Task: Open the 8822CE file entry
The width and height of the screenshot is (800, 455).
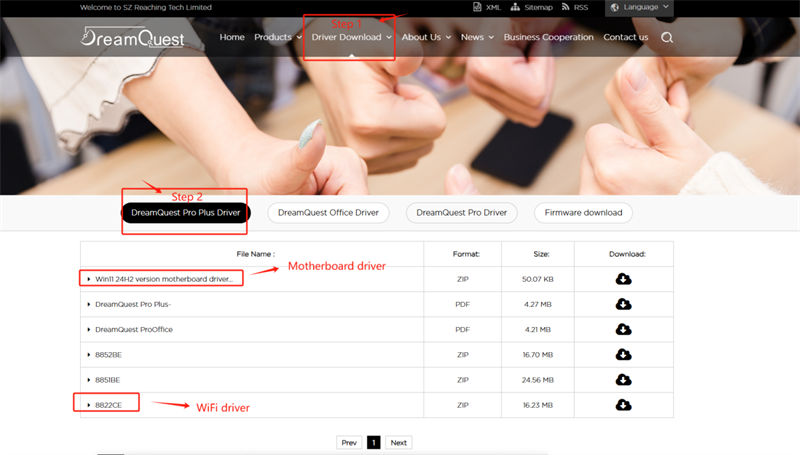Action: [108, 405]
